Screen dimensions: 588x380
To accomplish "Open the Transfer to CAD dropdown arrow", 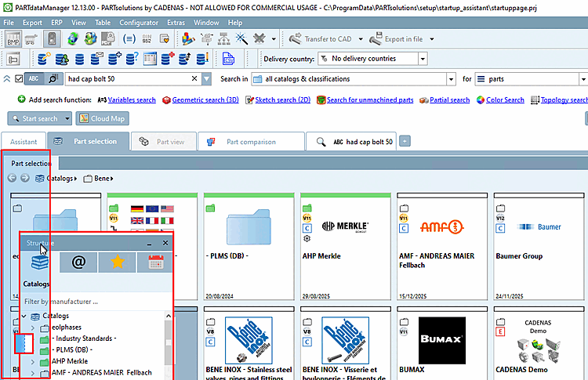I will click(361, 39).
